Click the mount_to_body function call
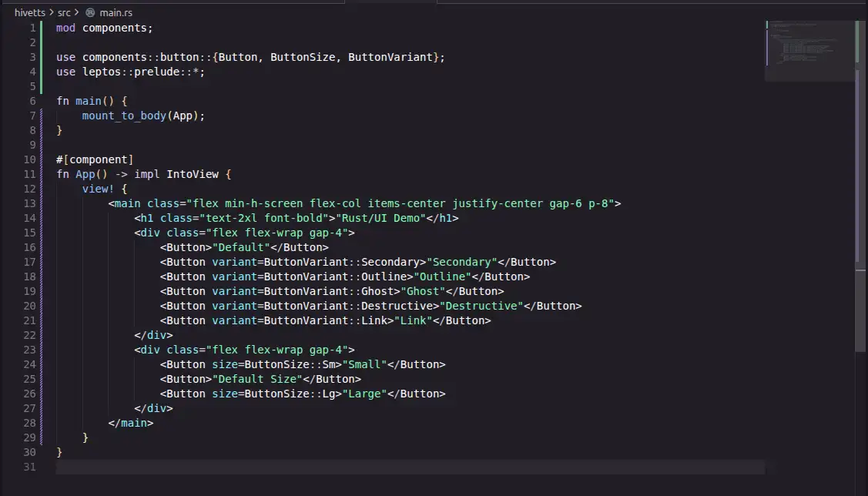The width and height of the screenshot is (868, 496). pos(124,116)
